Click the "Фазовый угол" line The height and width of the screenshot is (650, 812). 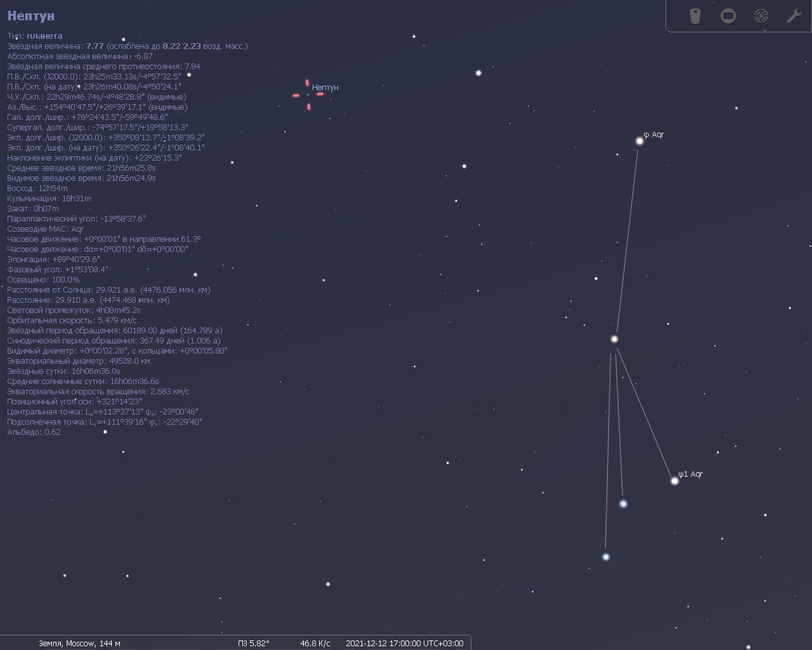point(58,270)
